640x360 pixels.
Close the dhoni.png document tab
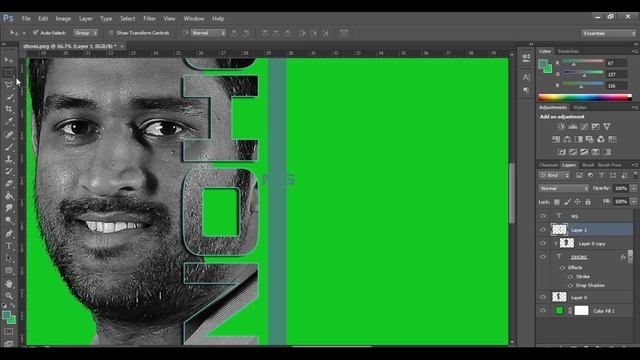pyautogui.click(x=122, y=46)
